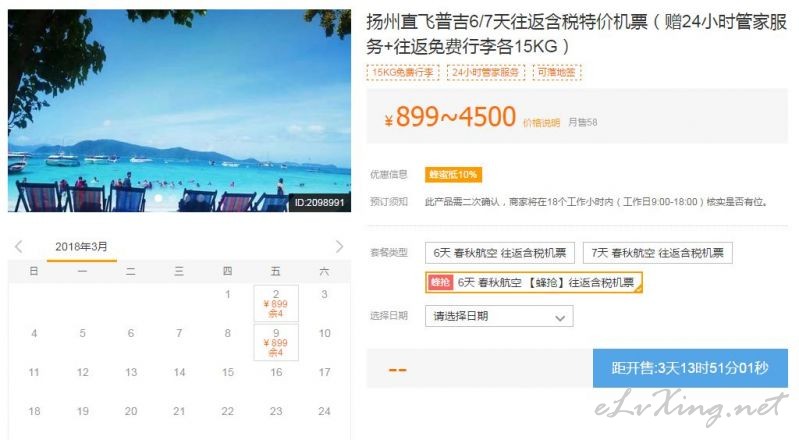
Task: Click the 蜂蜜抵10% discount badge
Action: 453,175
